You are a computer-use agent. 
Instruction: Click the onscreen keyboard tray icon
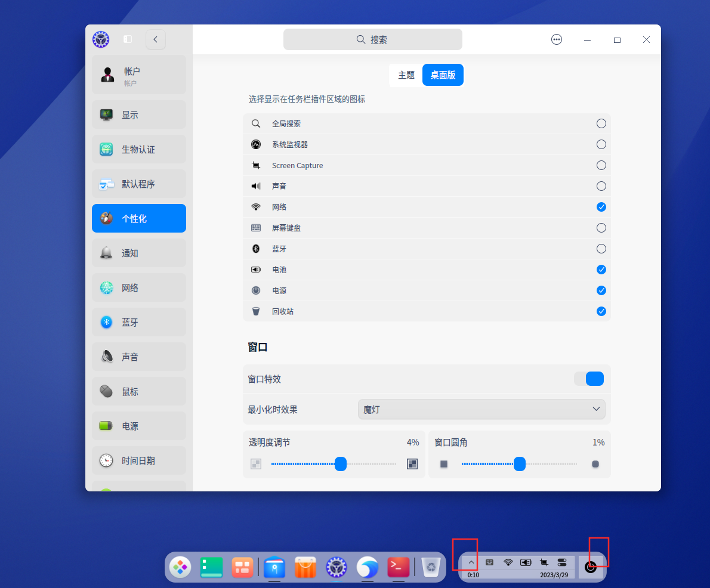(489, 562)
